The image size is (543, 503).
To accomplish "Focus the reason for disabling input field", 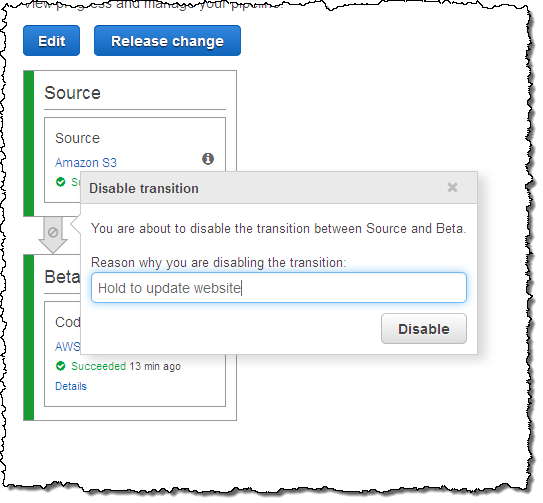I will [x=279, y=288].
